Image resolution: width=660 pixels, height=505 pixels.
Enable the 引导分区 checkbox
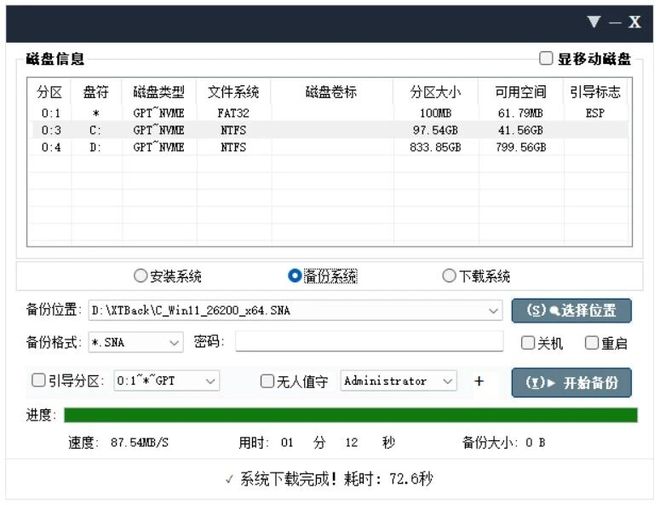(38, 380)
